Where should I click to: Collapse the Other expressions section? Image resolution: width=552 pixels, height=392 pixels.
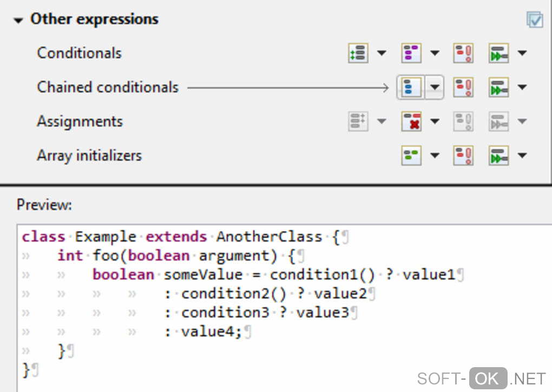pos(19,21)
